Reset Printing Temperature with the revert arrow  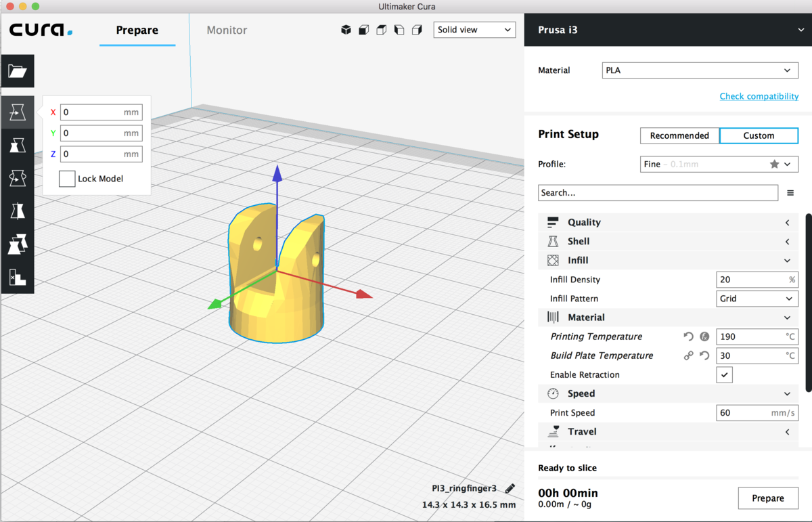689,336
